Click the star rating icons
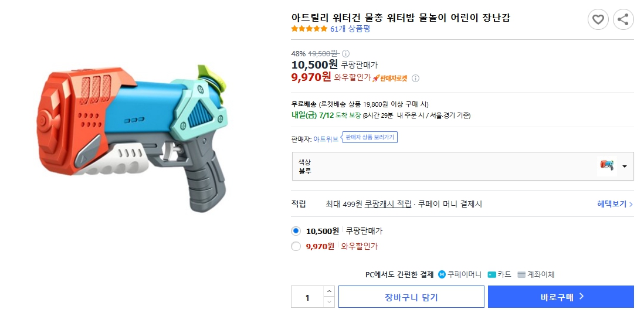644x316 pixels. (x=309, y=29)
